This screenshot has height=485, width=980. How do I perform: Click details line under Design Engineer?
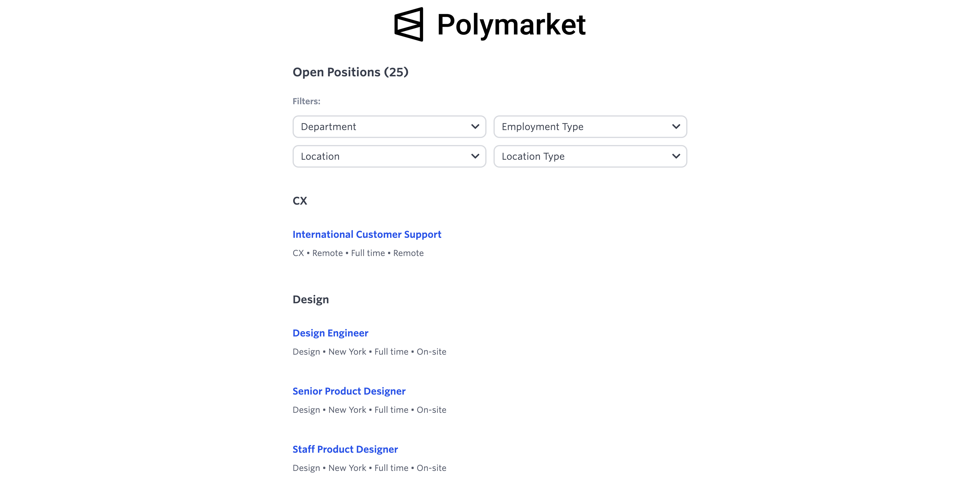(369, 352)
